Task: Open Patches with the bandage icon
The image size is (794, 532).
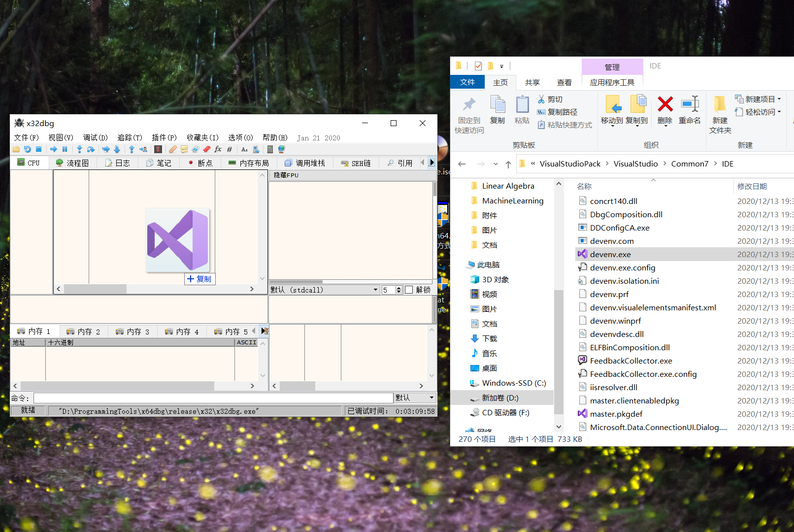Action: [x=173, y=149]
